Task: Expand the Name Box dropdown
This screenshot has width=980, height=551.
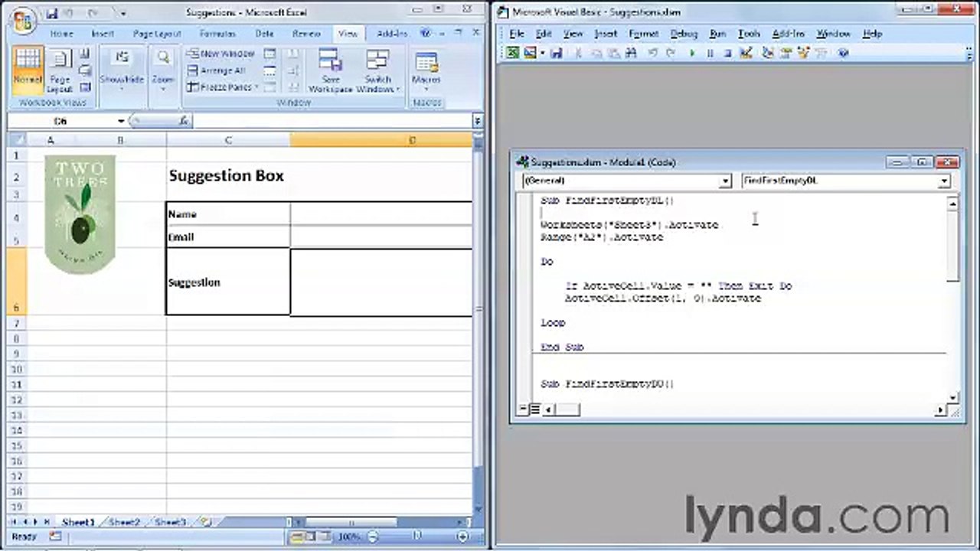Action: coord(121,122)
